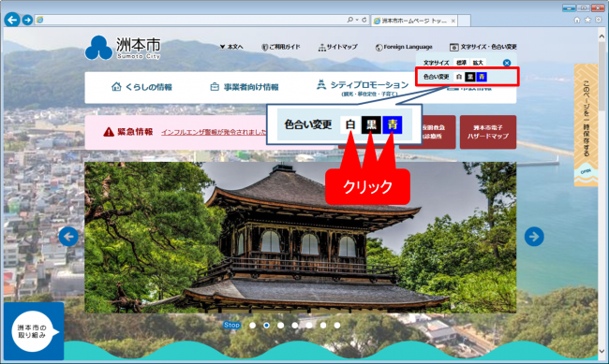Open favorites with the star icon

pos(587,20)
